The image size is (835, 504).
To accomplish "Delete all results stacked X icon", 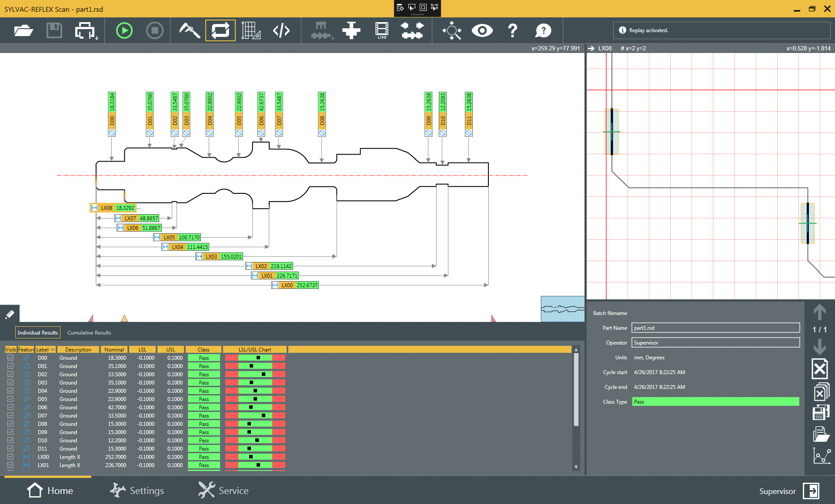I will click(x=821, y=392).
